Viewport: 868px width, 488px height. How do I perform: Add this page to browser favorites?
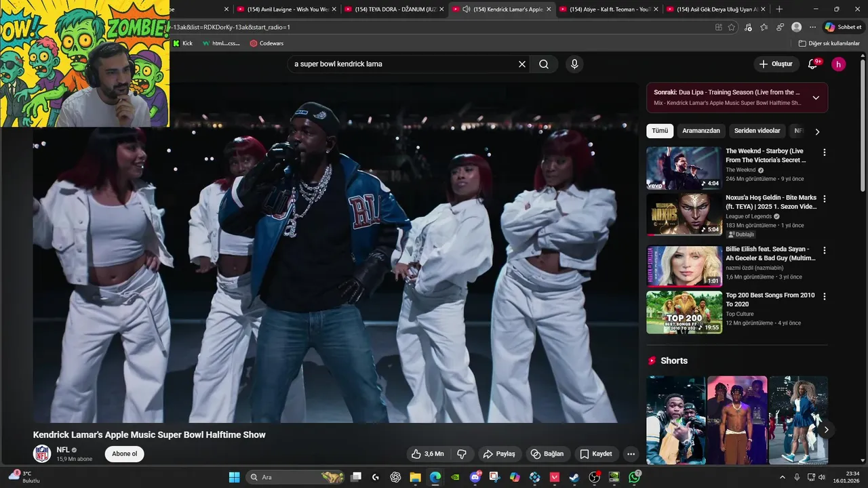(732, 27)
